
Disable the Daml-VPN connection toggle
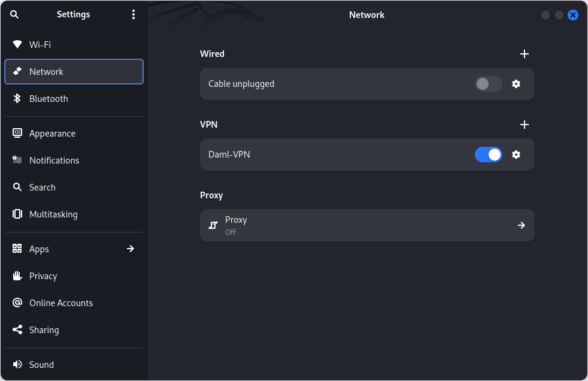(488, 155)
